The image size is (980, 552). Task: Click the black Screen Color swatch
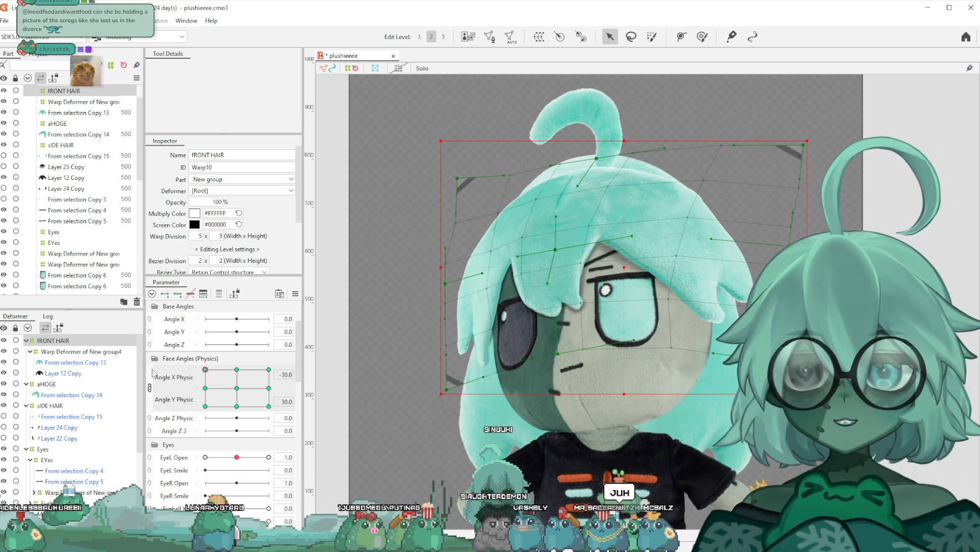point(194,225)
